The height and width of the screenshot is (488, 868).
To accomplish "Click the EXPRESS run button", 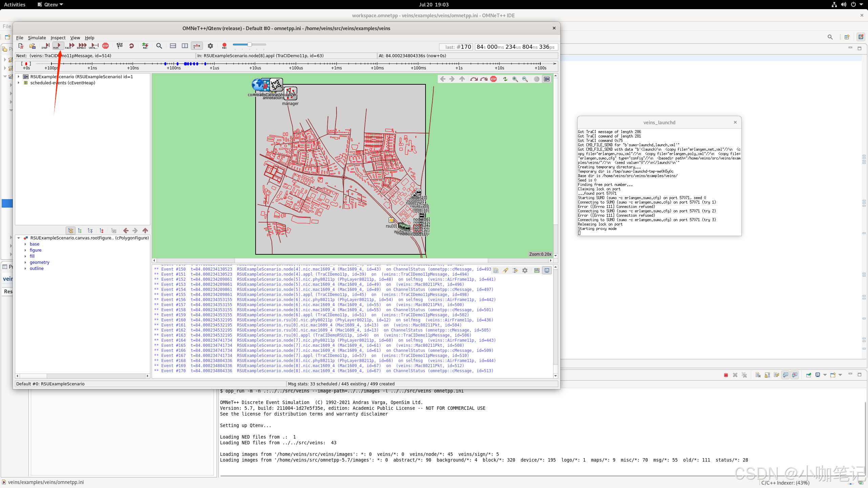I will 82,46.
